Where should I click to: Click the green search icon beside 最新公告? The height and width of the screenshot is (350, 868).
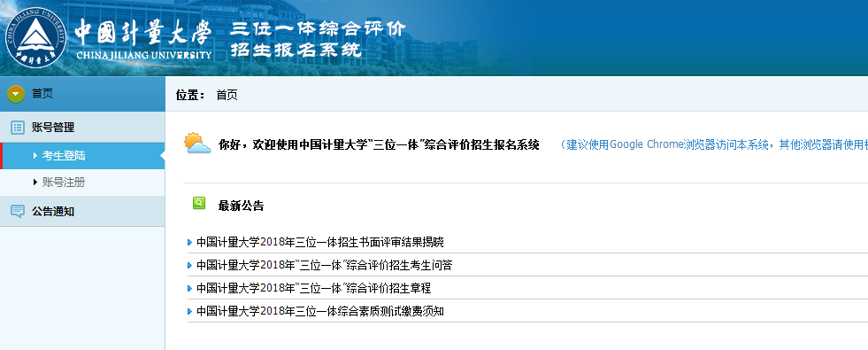click(x=199, y=203)
